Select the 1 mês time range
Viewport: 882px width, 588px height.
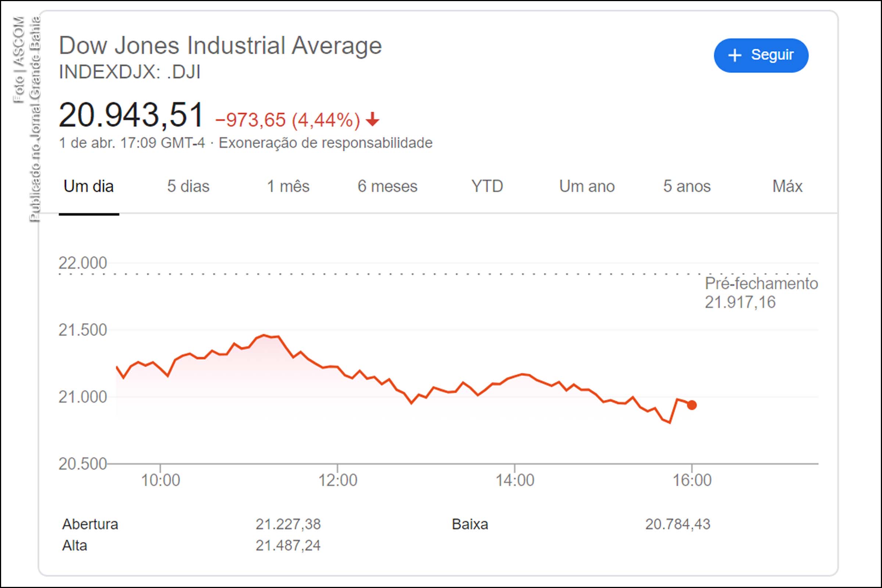pyautogui.click(x=288, y=186)
